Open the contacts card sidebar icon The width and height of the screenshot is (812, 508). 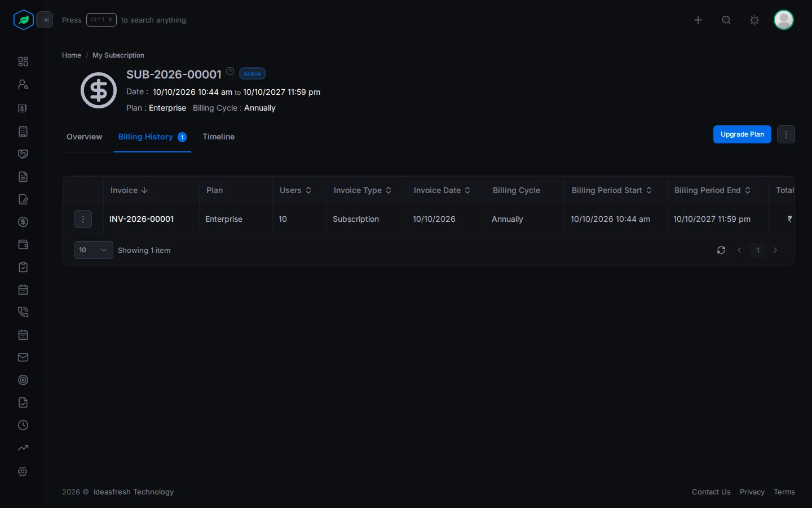pyautogui.click(x=23, y=108)
